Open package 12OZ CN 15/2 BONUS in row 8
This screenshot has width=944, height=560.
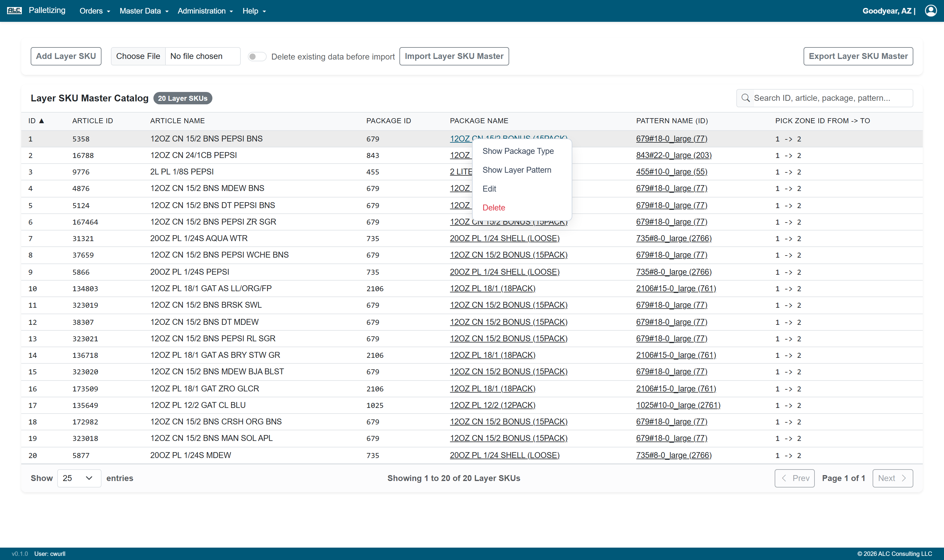coord(509,255)
